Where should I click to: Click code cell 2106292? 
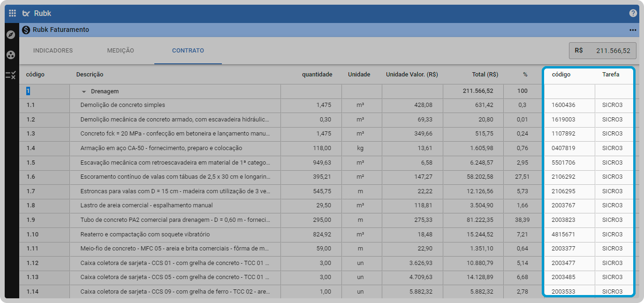click(x=569, y=177)
